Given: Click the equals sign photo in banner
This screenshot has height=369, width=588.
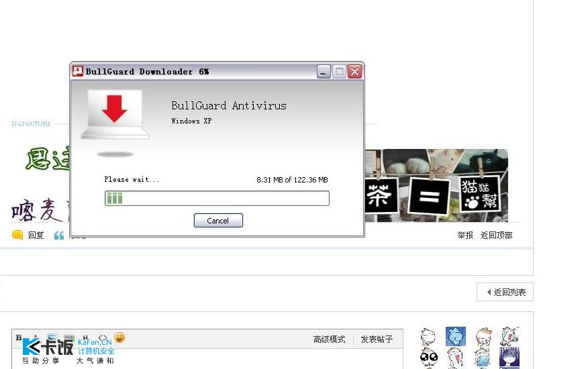Looking at the screenshot, I should point(429,196).
